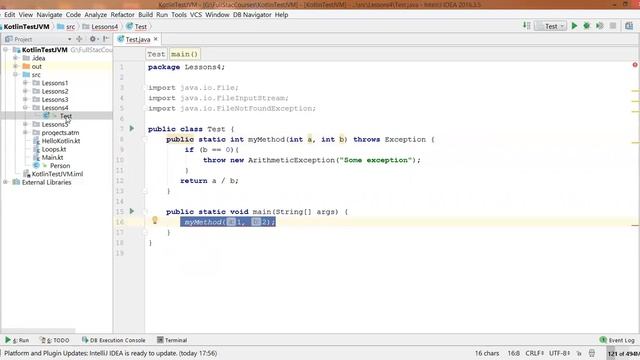Open the Navigate menu
The height and width of the screenshot is (360, 640).
point(49,15)
